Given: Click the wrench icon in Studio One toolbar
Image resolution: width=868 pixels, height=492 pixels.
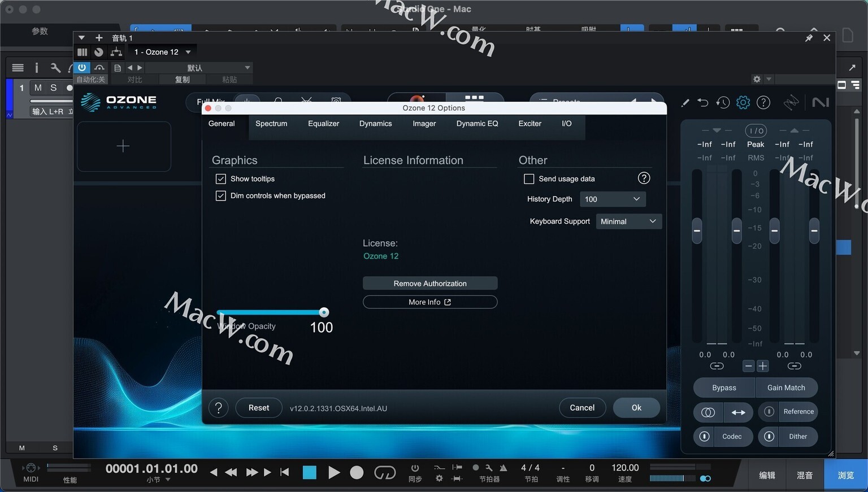Looking at the screenshot, I should pos(55,68).
